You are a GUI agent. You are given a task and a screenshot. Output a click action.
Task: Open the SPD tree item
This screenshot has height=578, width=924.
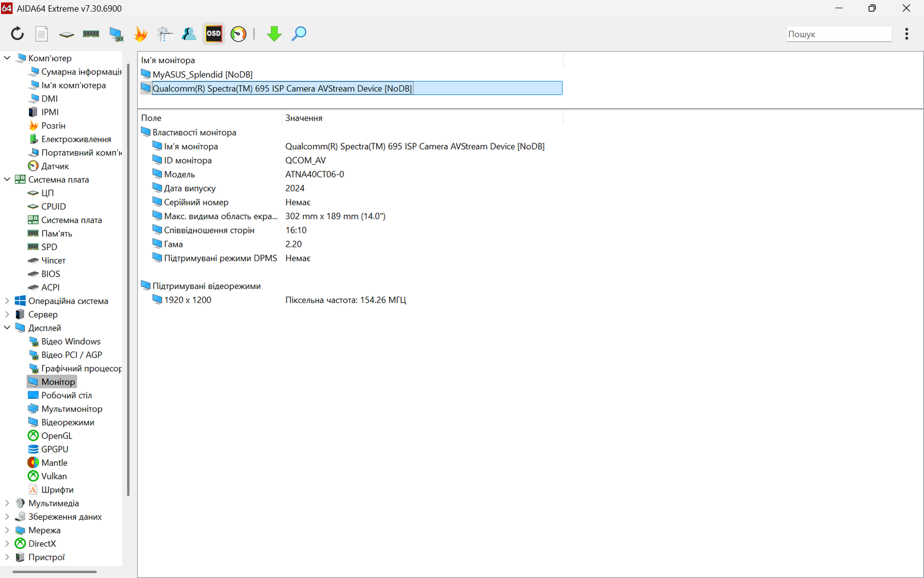[x=43, y=247]
